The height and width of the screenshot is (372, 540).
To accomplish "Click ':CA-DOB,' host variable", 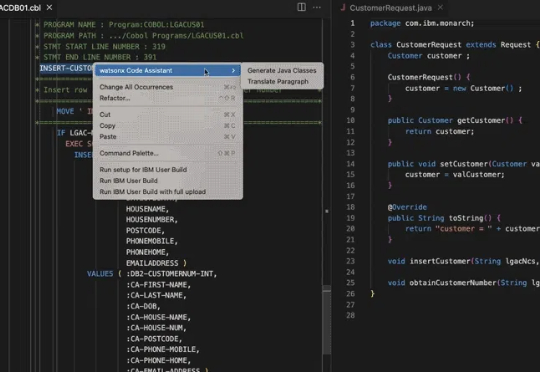I will pyautogui.click(x=143, y=306).
